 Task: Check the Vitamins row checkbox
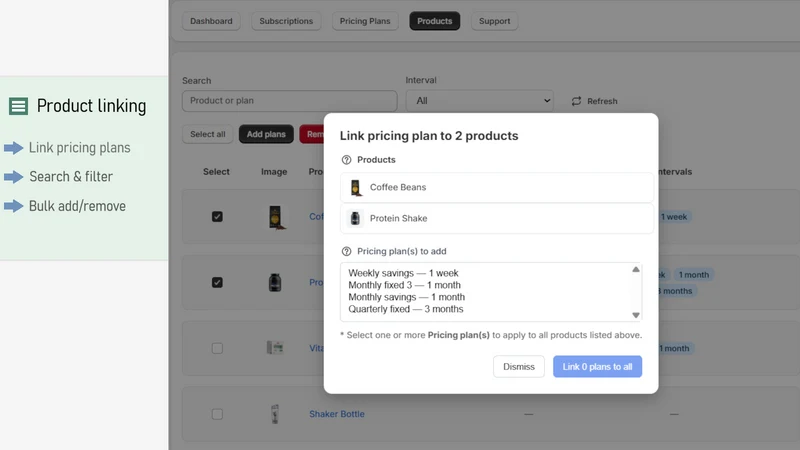(217, 348)
